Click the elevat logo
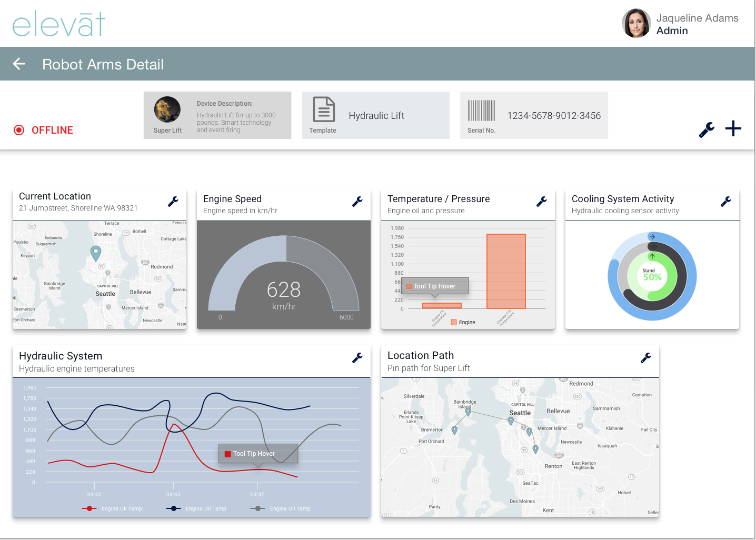756x540 pixels. click(x=58, y=24)
